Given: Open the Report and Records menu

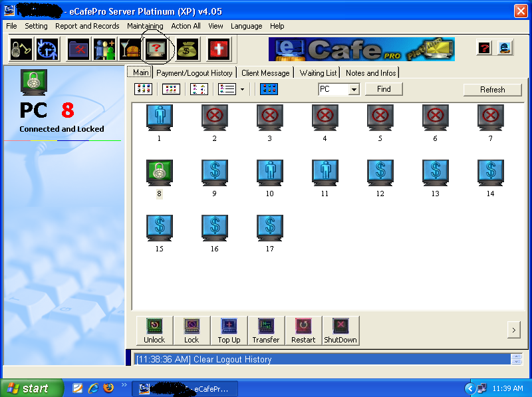Looking at the screenshot, I should tap(87, 26).
